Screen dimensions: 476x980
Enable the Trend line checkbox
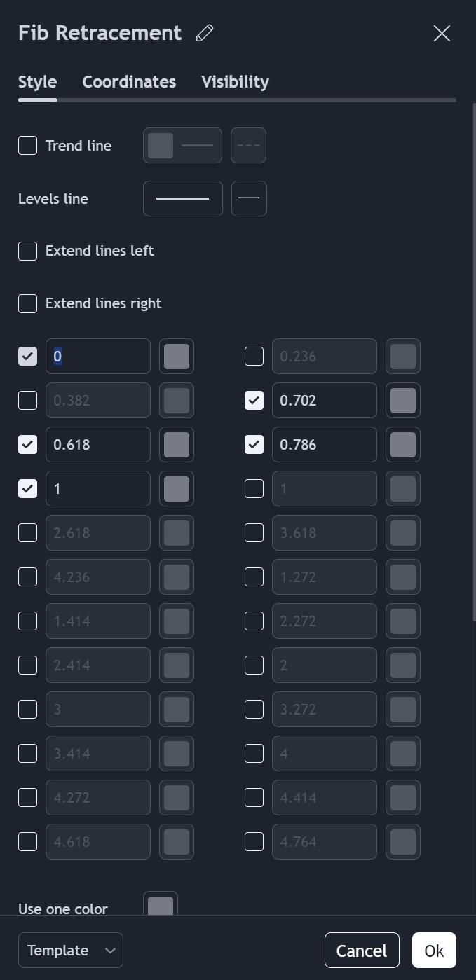[x=27, y=146]
